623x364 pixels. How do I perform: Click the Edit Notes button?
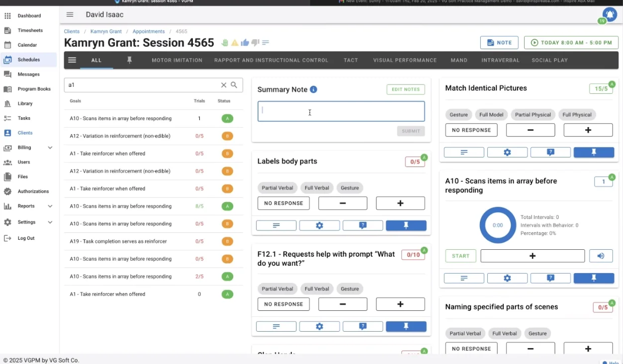[x=406, y=89]
